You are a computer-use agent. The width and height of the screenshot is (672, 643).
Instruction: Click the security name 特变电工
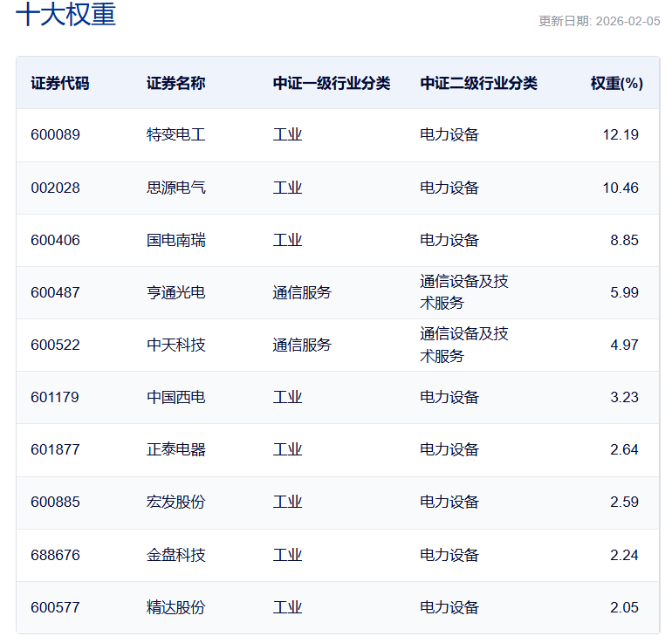(x=175, y=134)
